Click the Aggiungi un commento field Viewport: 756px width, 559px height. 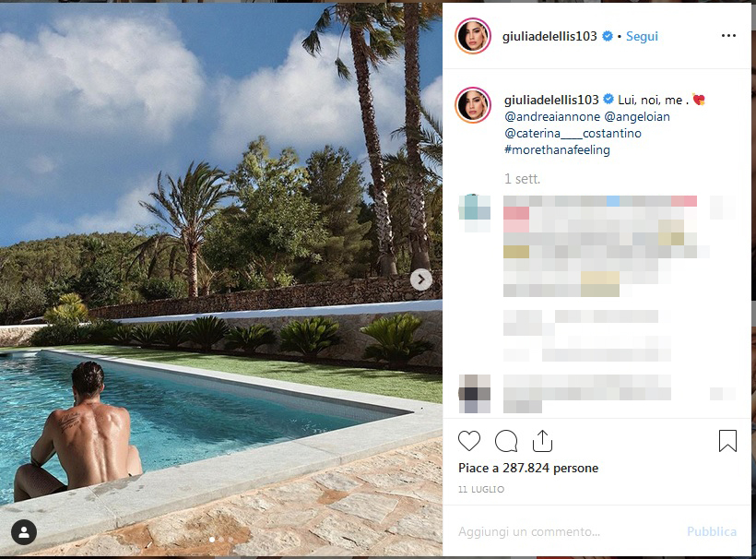pyautogui.click(x=569, y=531)
